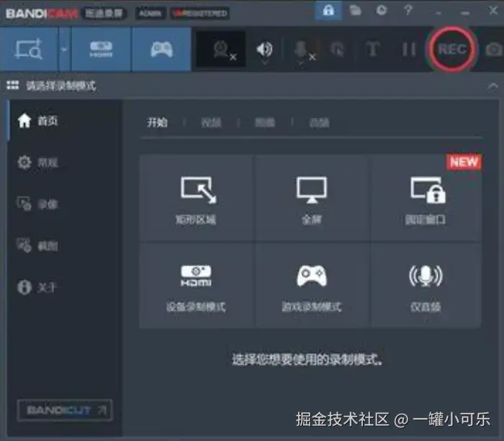504x441 pixels.
Task: Click the highlighted lock icon in title bar
Action: (328, 11)
